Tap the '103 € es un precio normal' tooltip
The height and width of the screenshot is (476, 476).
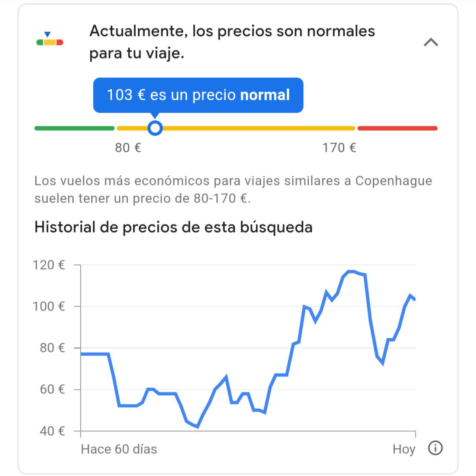(x=198, y=95)
